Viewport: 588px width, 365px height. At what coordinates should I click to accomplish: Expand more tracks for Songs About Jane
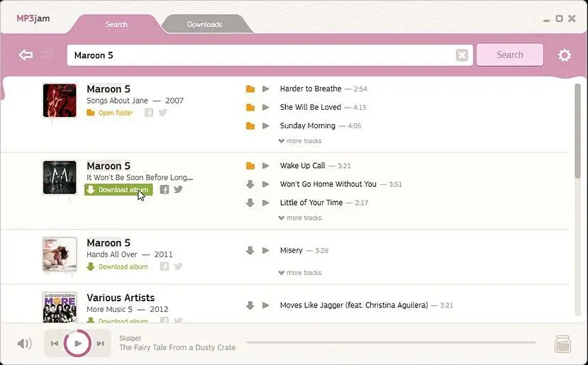300,141
